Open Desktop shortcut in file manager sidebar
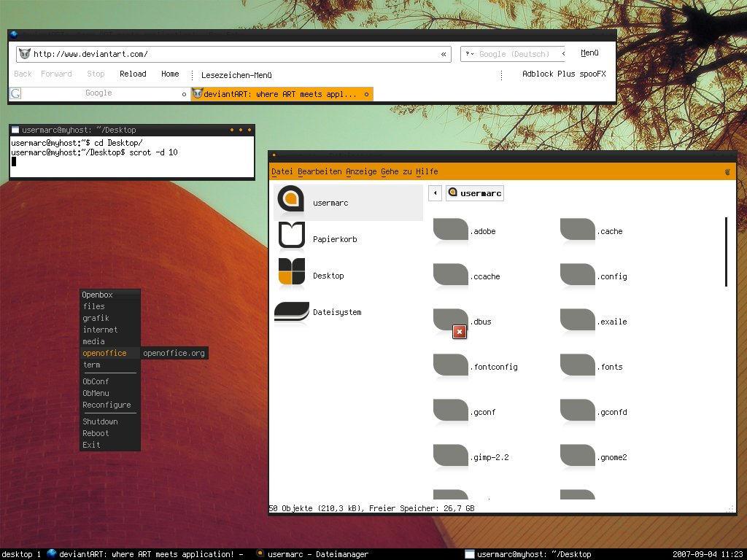 348,275
